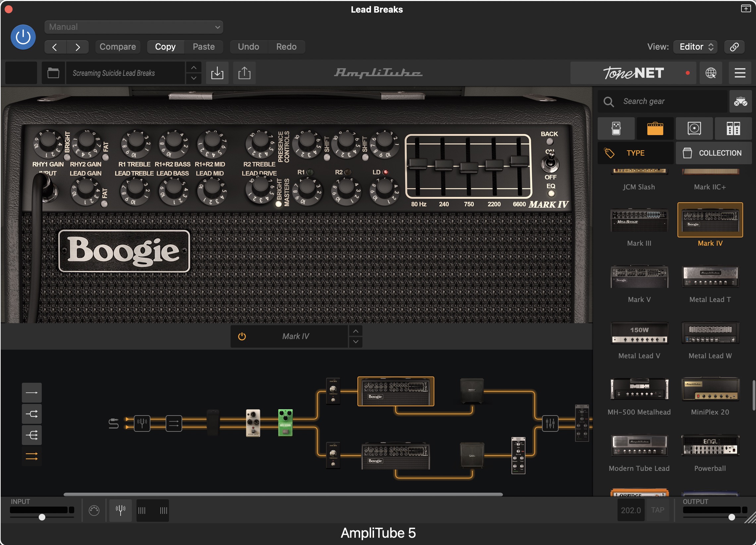Toggle the LEAD GAIN FAT switch
This screenshot has height=545, width=756.
pos(104,204)
